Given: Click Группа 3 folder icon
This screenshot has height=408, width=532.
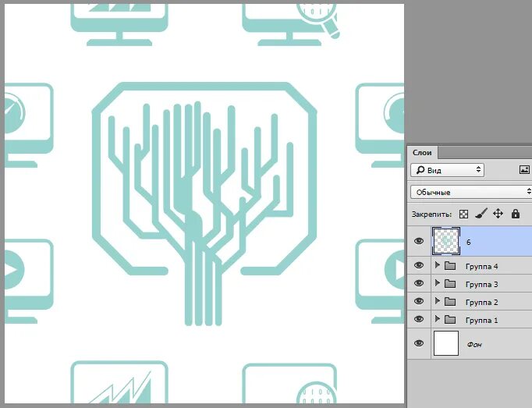Looking at the screenshot, I should [x=450, y=283].
